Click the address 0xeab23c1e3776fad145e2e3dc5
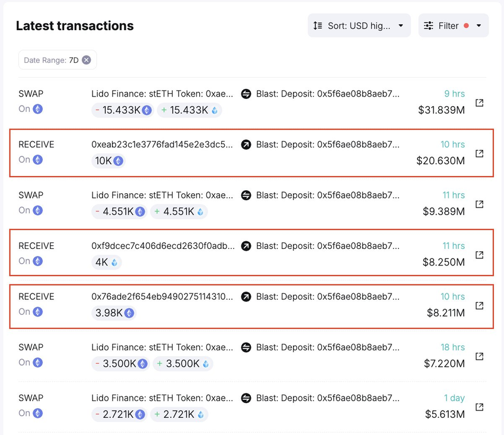This screenshot has width=504, height=435. click(162, 145)
